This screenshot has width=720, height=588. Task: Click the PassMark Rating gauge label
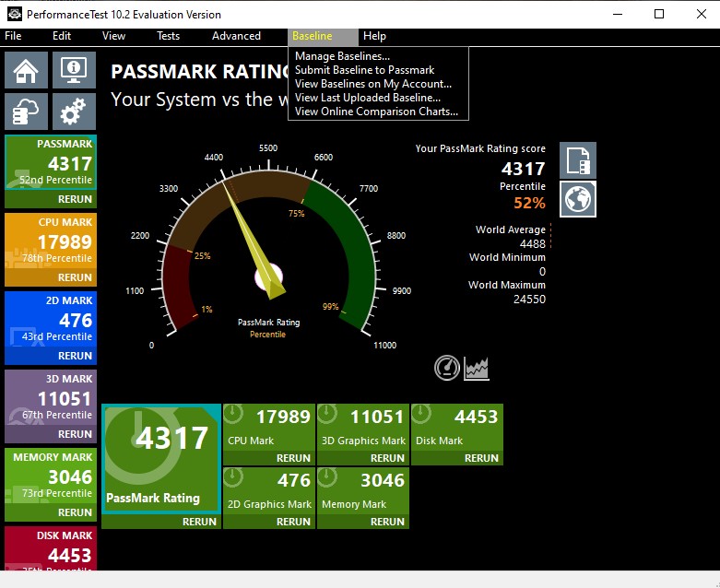268,323
